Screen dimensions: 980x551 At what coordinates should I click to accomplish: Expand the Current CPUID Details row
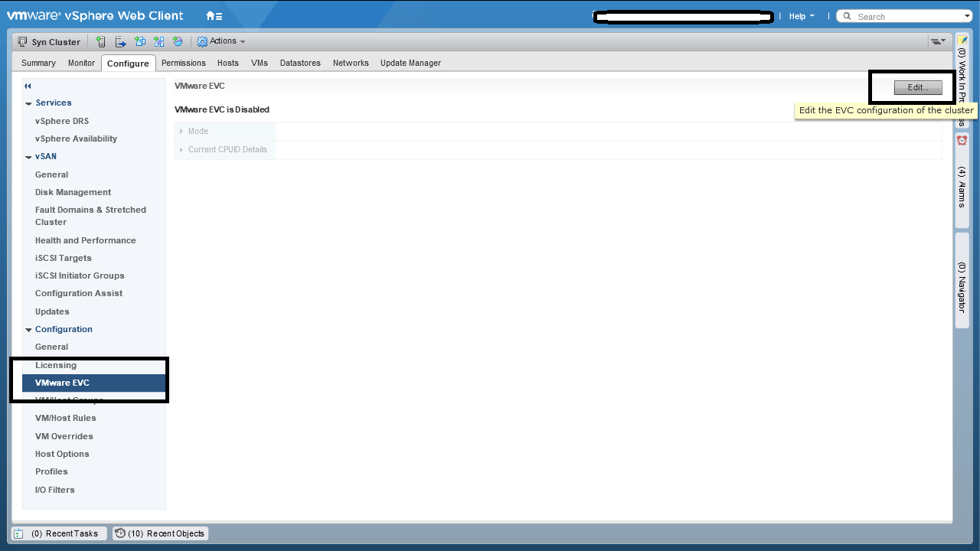(181, 150)
